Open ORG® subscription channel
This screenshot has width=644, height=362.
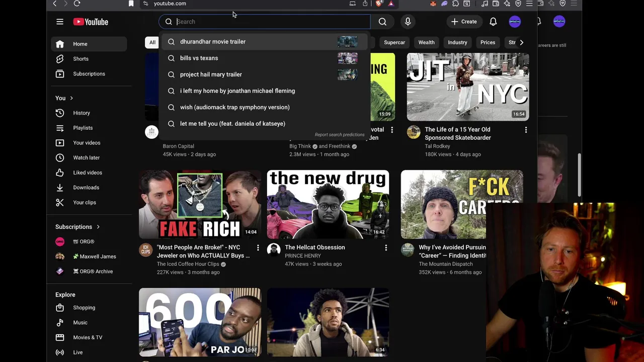(x=89, y=242)
